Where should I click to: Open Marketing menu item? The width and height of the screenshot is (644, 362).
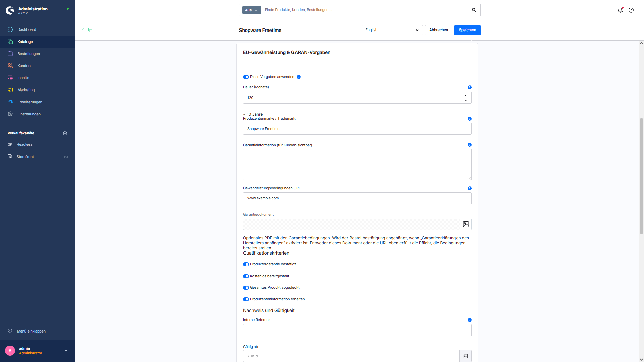pos(38,90)
